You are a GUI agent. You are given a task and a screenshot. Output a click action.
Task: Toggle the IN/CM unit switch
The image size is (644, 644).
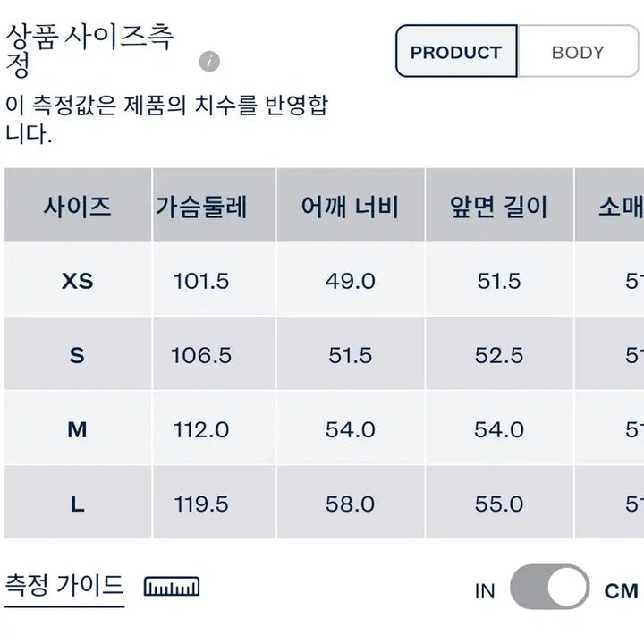tap(549, 588)
